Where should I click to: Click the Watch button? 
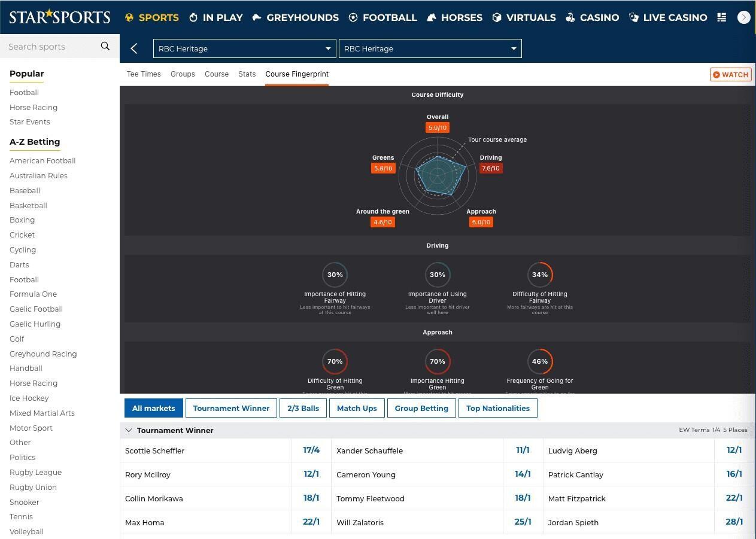coord(731,74)
